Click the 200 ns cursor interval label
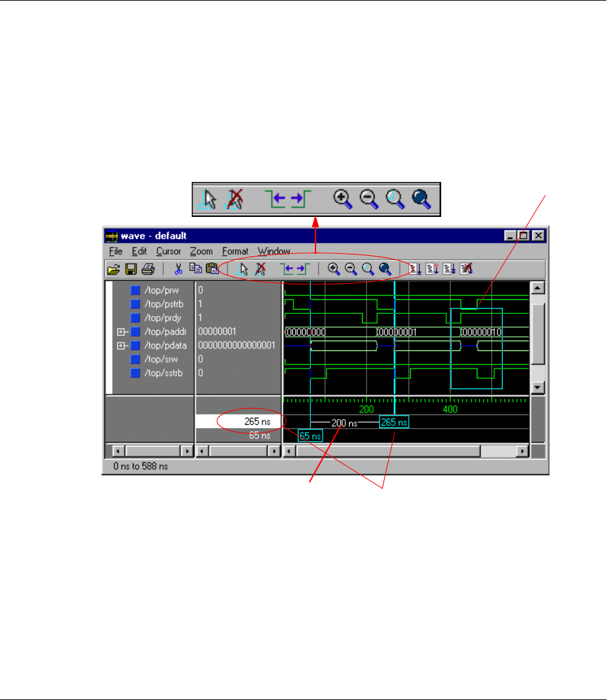The width and height of the screenshot is (607, 700). [345, 423]
